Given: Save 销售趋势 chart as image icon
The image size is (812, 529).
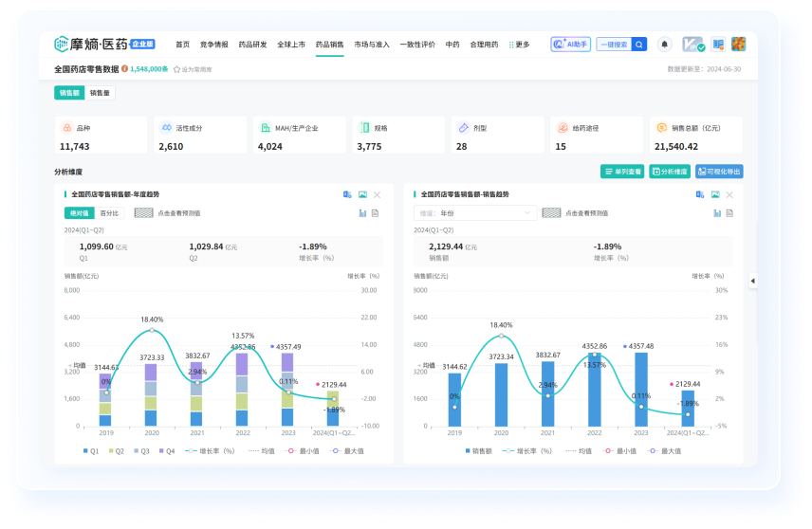Looking at the screenshot, I should pyautogui.click(x=715, y=194).
